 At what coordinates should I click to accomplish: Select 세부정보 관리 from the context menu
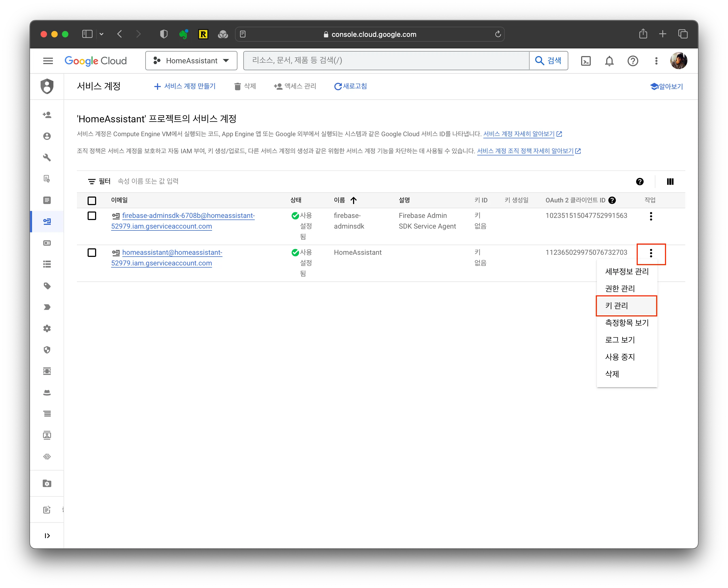pos(627,271)
